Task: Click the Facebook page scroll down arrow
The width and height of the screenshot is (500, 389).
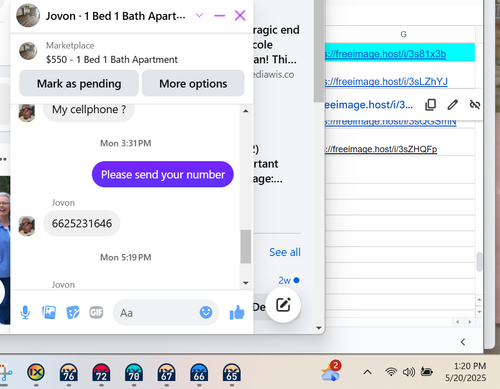Action: coord(319,328)
